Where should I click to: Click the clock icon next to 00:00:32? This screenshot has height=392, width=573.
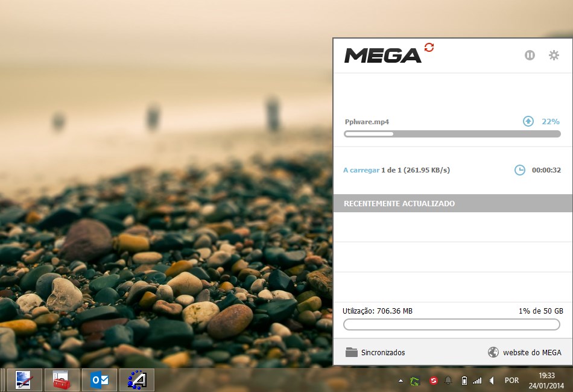point(520,170)
